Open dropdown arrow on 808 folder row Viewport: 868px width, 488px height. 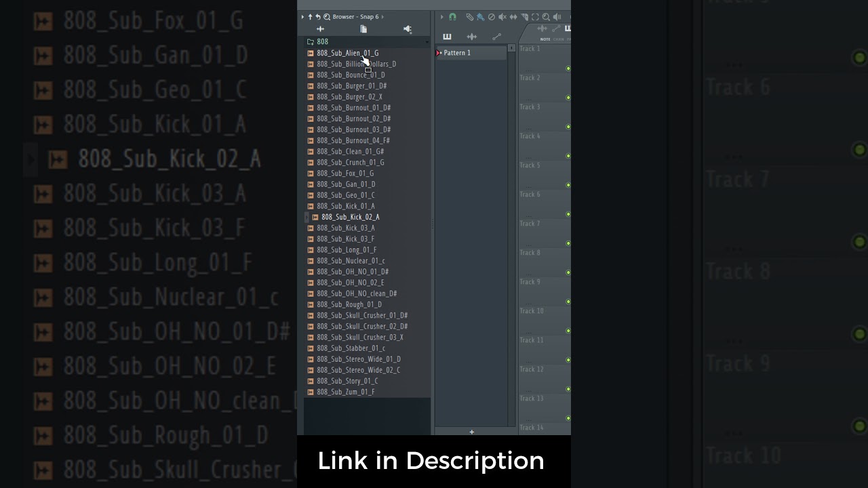pos(427,42)
